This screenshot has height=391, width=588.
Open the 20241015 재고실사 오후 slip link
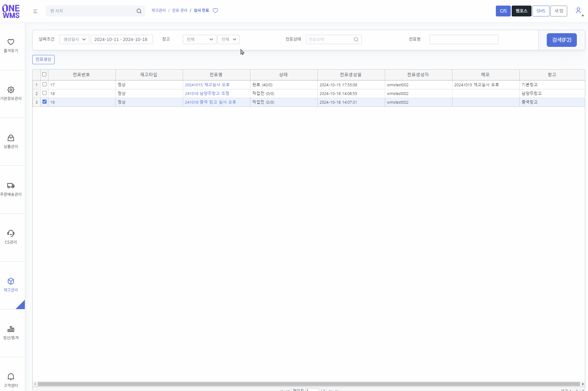(x=207, y=85)
